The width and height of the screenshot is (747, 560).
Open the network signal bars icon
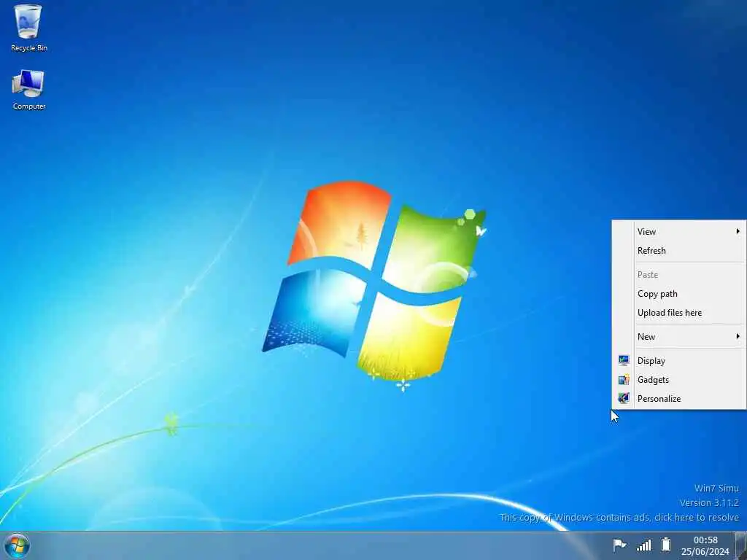643,545
